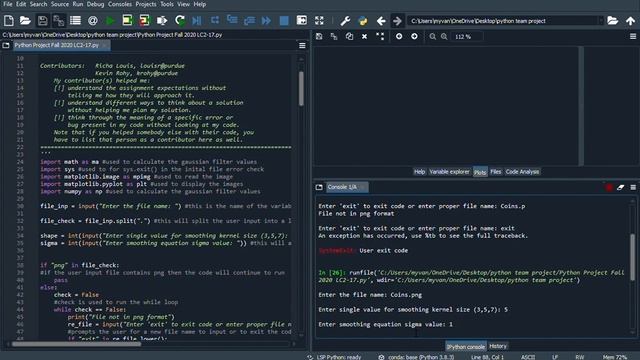Viewport: 640px width, 360px height.
Task: Save the plot in the Plots pane
Action: click(x=319, y=36)
